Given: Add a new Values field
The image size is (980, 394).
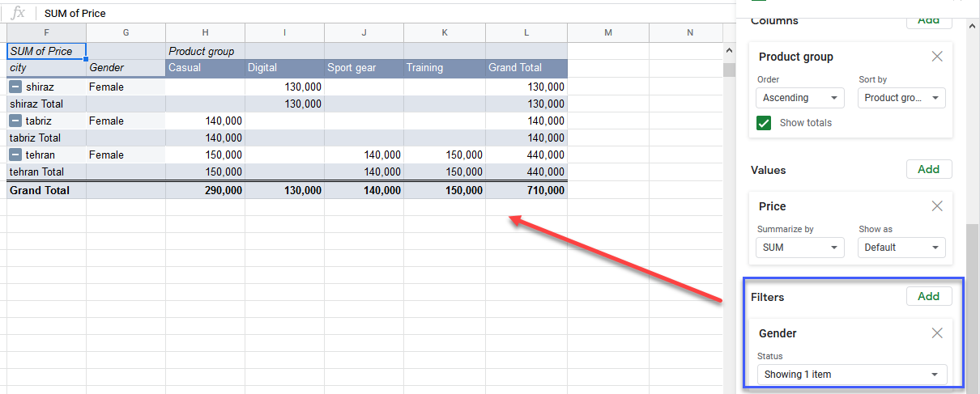Looking at the screenshot, I should pos(929,169).
